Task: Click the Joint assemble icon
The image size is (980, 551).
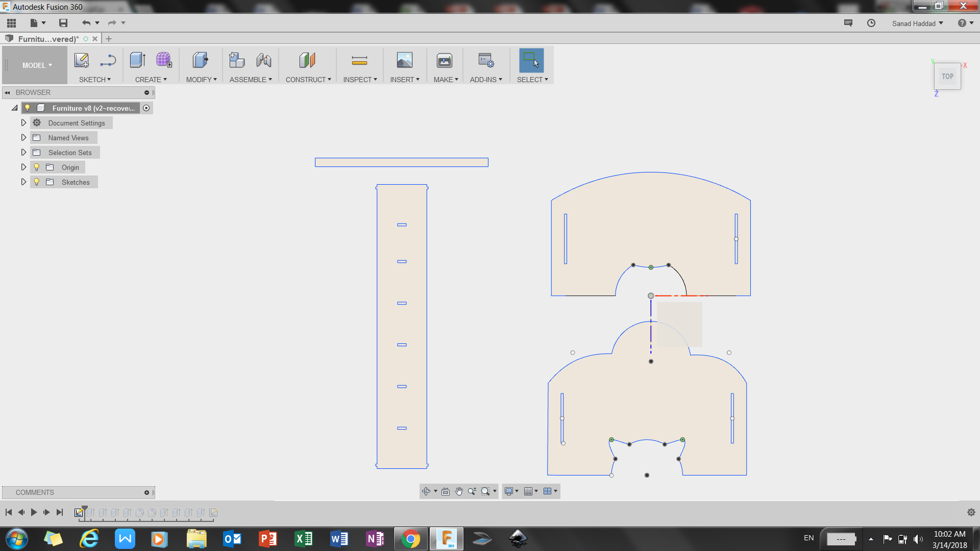Action: [264, 60]
